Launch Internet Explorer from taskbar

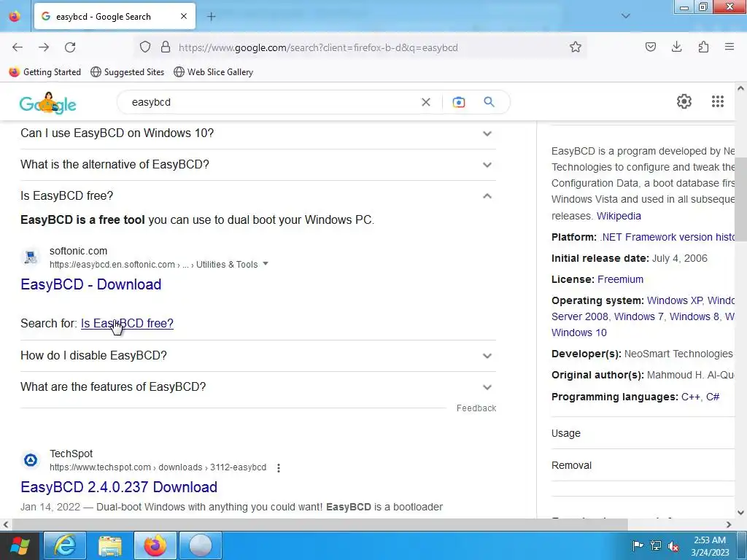click(x=65, y=545)
